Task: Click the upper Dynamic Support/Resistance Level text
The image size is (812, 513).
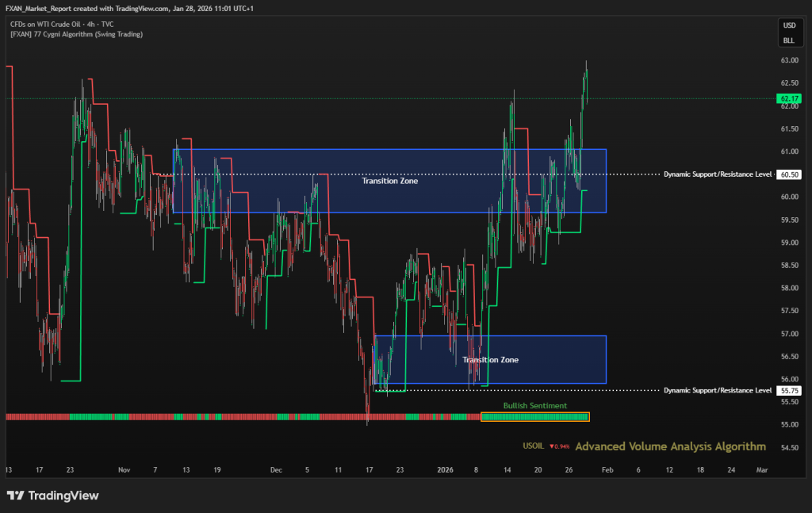Action: 717,174
